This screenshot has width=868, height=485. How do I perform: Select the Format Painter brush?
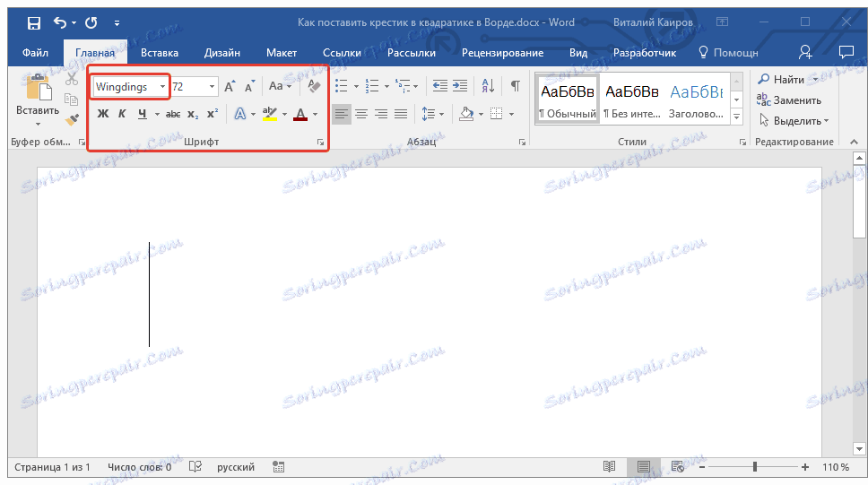coord(72,119)
